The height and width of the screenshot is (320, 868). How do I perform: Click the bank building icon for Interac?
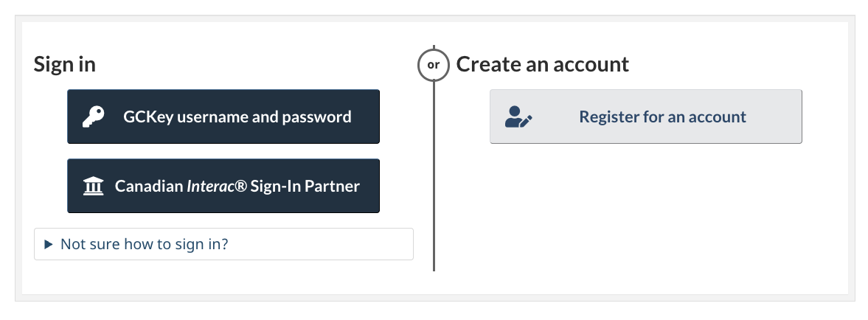(x=93, y=186)
